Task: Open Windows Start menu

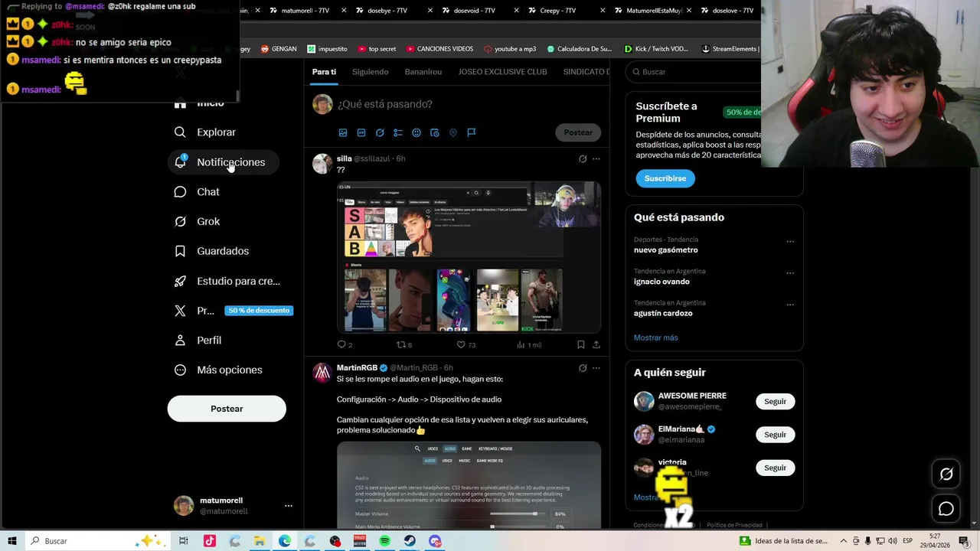Action: (11, 541)
